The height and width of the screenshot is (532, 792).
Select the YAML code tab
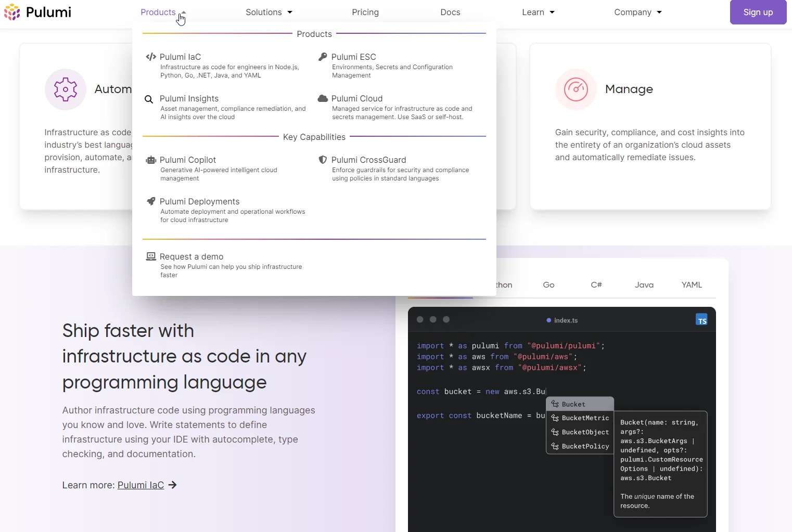[x=692, y=285]
